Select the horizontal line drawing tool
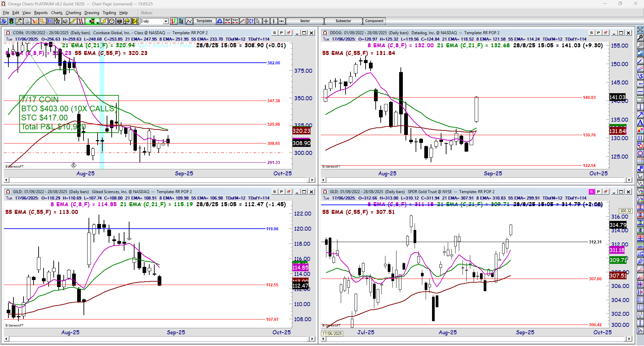This screenshot has width=644, height=346. tap(640, 92)
